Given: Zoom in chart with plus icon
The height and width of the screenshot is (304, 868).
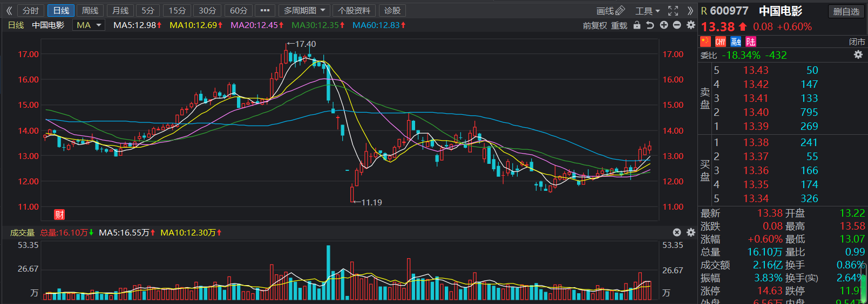Looking at the screenshot, I should click(x=663, y=25).
